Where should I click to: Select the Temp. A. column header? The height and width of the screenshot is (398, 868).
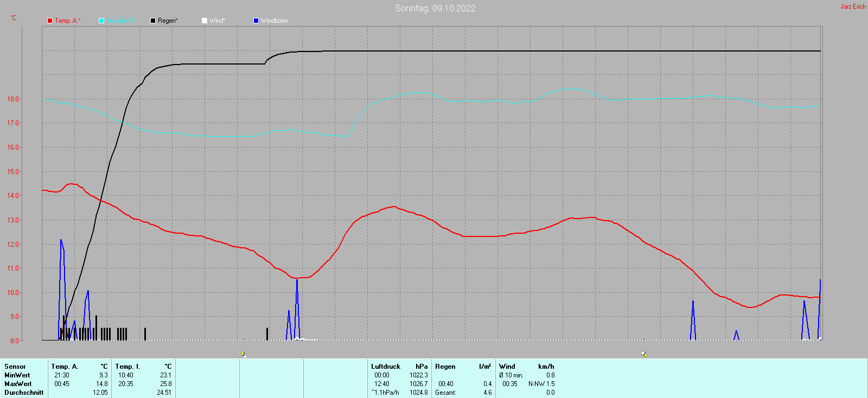point(65,367)
